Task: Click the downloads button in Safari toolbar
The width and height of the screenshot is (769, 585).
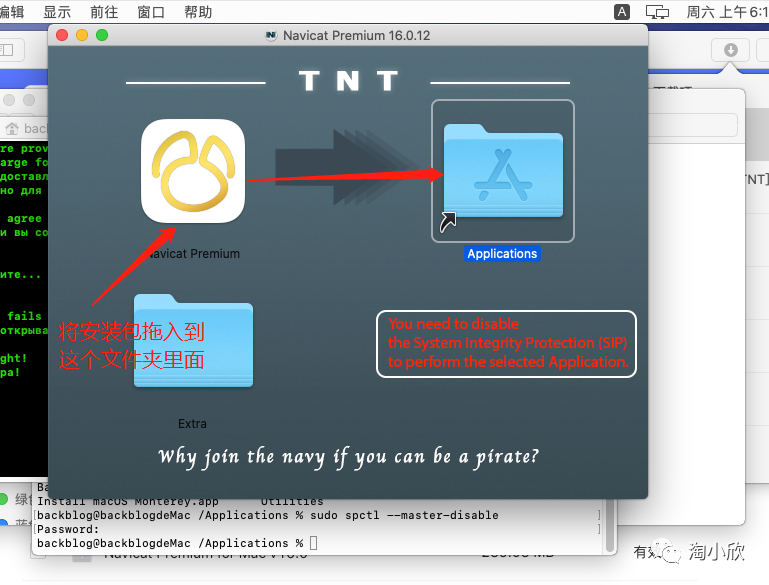Action: pos(731,50)
